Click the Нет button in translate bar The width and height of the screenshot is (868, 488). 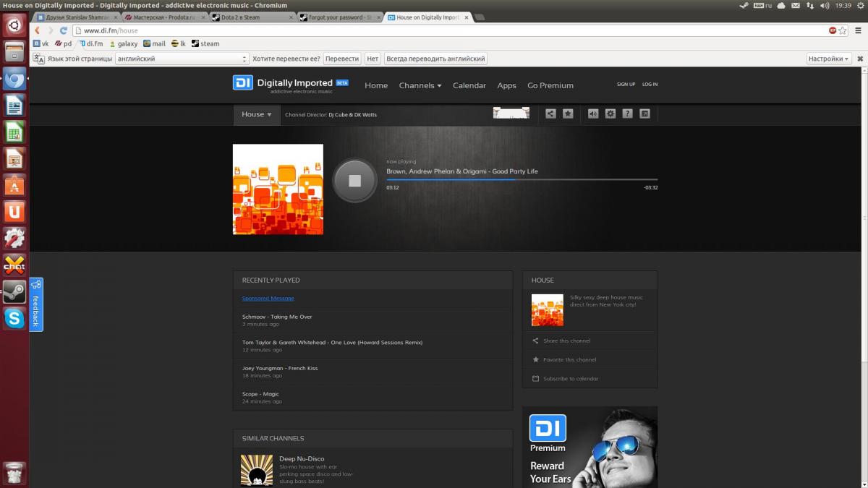pyautogui.click(x=373, y=59)
